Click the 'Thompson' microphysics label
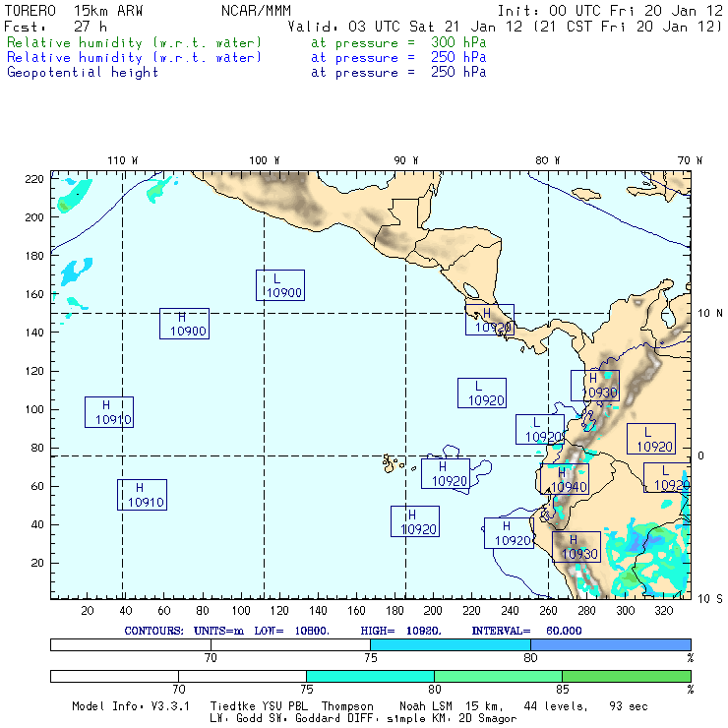The width and height of the screenshot is (728, 728). pyautogui.click(x=347, y=706)
